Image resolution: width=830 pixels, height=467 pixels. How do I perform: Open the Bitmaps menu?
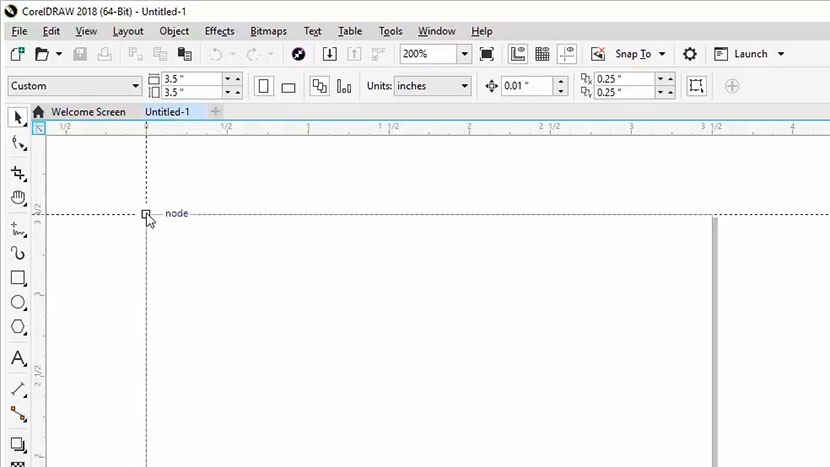pyautogui.click(x=267, y=31)
